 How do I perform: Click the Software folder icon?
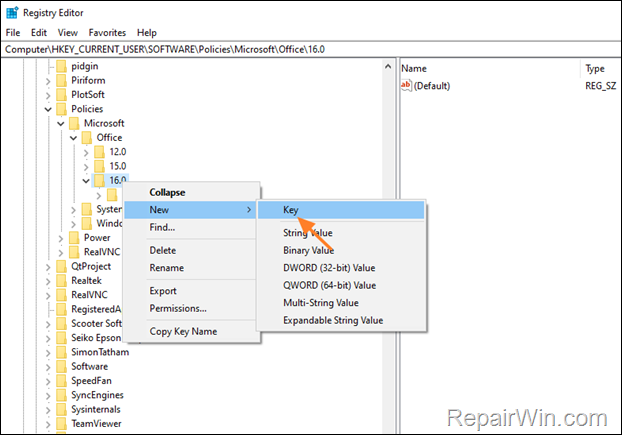61,366
